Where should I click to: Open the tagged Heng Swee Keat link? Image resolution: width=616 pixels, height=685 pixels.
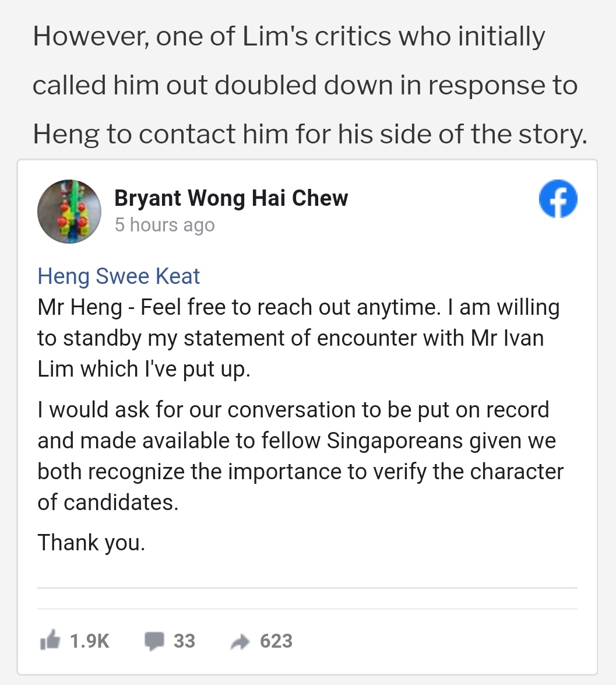[x=119, y=276]
